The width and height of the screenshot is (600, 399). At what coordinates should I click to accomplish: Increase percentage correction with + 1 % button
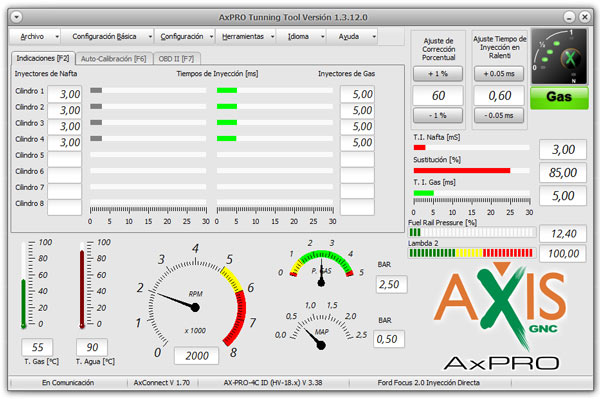pos(438,73)
